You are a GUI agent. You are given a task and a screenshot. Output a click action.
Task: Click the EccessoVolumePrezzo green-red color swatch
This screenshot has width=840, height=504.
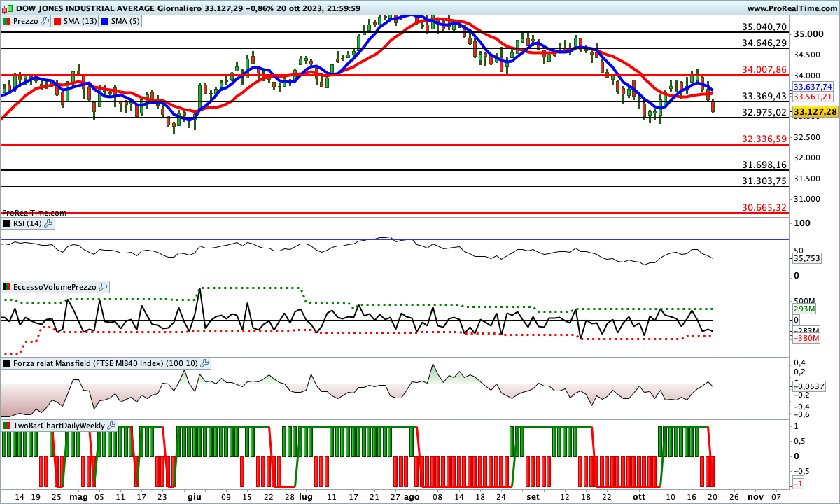[8, 287]
